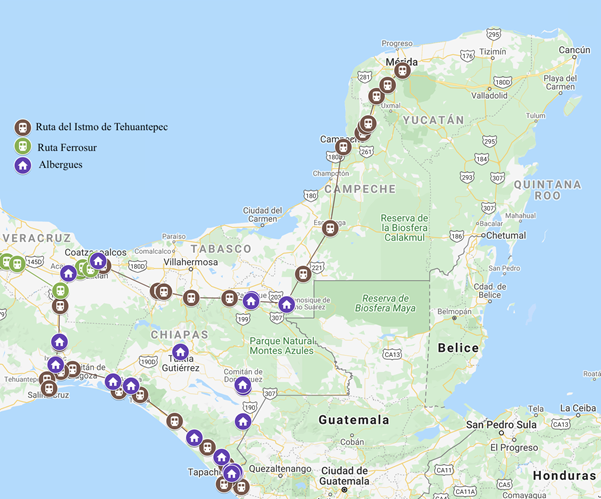
Task: Click the shelter marker at Tapachula
Action: pyautogui.click(x=232, y=473)
